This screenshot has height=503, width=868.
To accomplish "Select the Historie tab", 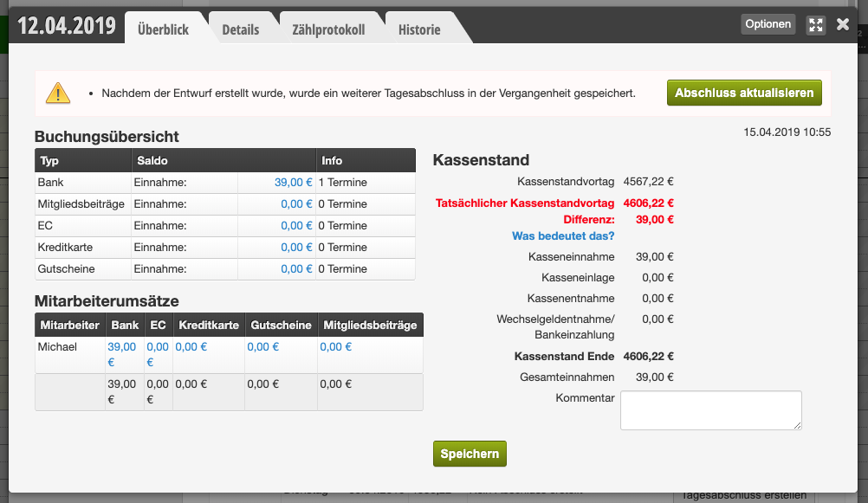I will point(419,29).
